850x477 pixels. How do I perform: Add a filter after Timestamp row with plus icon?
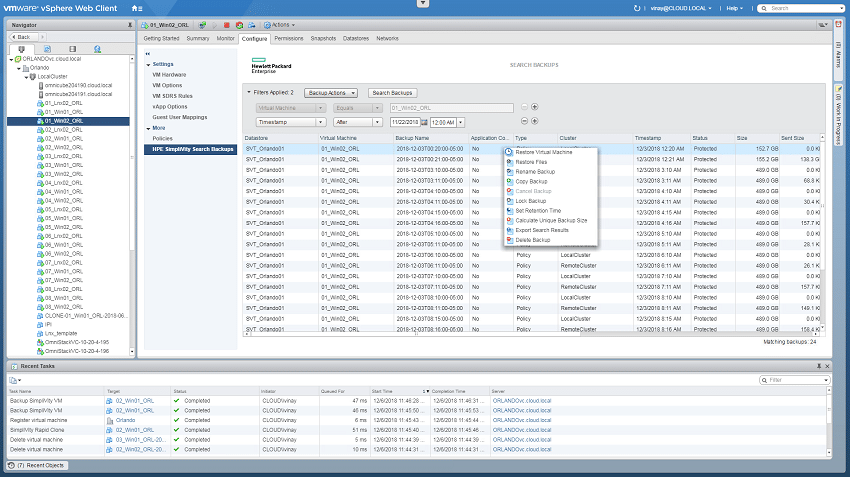coord(535,121)
